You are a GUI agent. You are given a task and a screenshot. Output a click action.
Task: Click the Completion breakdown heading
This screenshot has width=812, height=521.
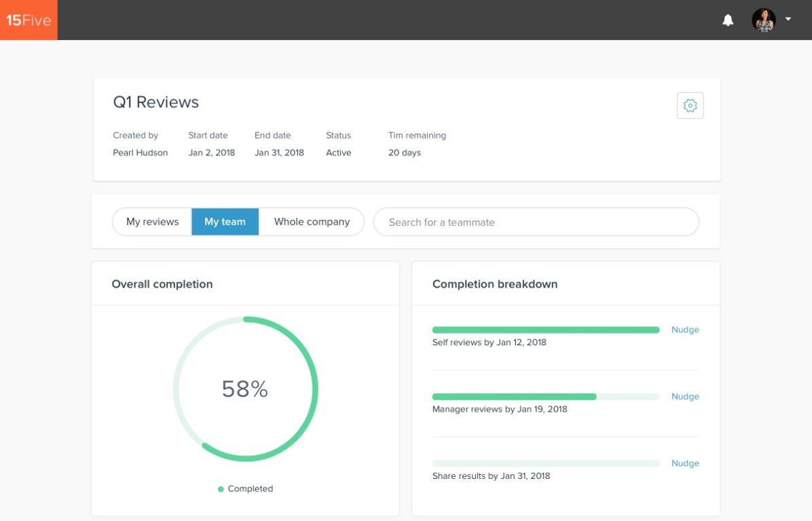tap(494, 284)
